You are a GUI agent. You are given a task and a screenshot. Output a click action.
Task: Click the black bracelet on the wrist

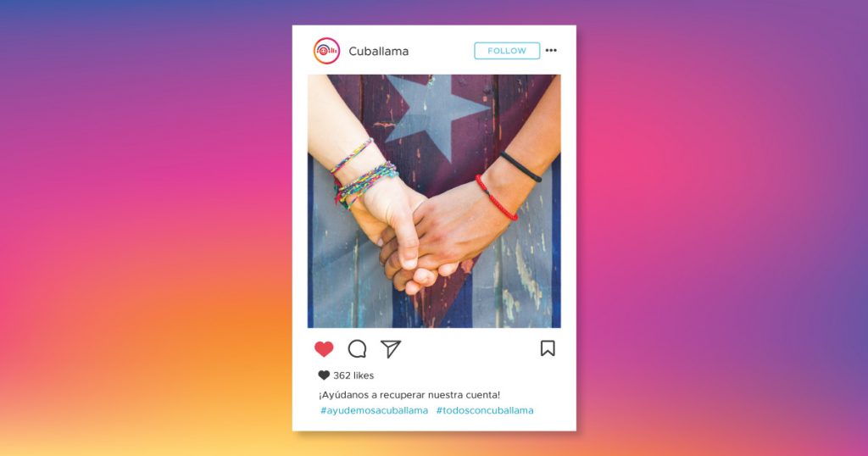(x=520, y=167)
